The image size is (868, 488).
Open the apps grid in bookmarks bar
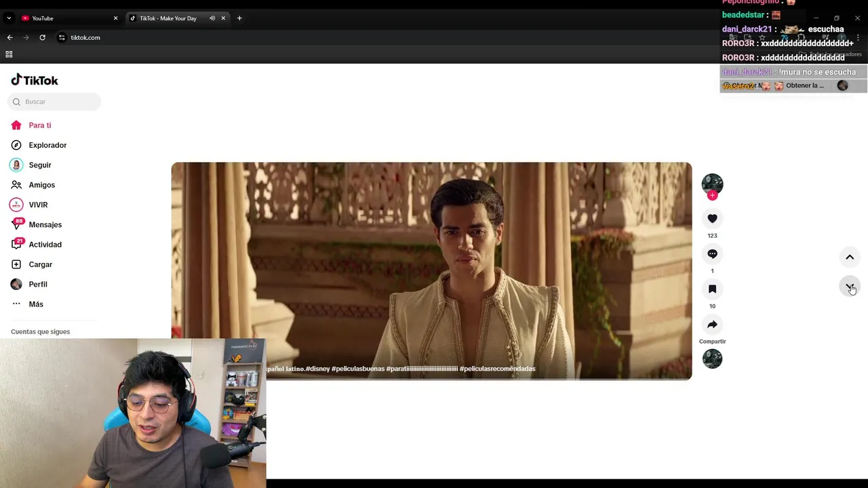(x=9, y=54)
